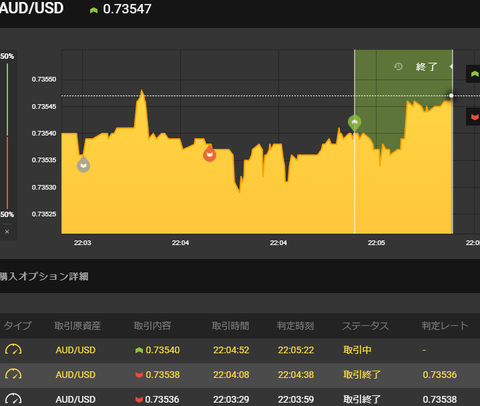480x406 pixels.
Task: Close the sentiment bar with X
Action: tap(7, 232)
